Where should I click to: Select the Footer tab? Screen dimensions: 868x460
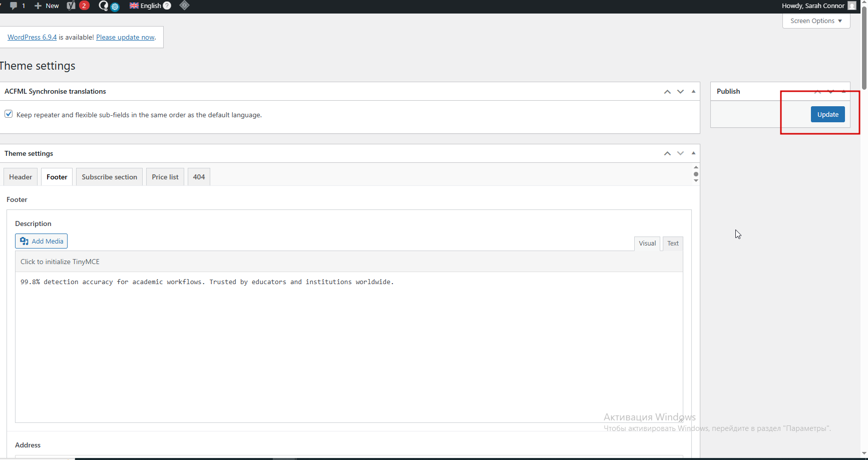[57, 177]
